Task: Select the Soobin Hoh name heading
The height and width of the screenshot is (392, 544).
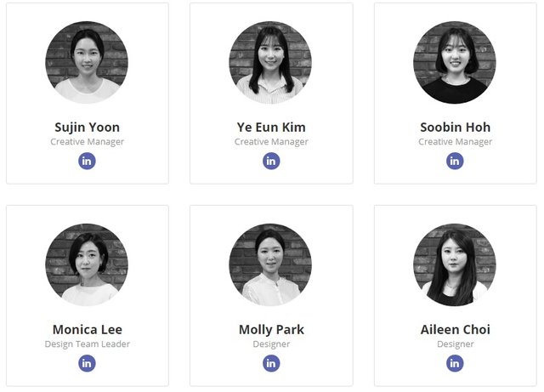Action: click(455, 128)
